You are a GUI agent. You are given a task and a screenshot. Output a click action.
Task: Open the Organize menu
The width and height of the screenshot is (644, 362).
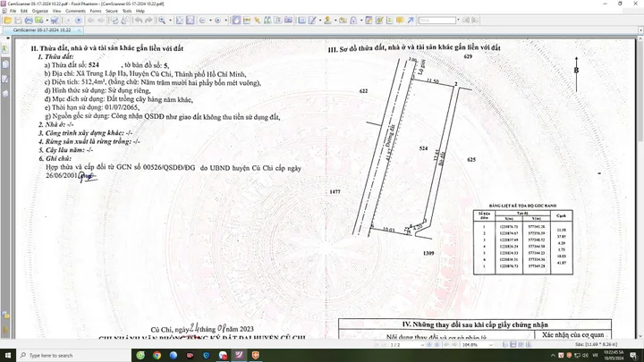click(40, 11)
